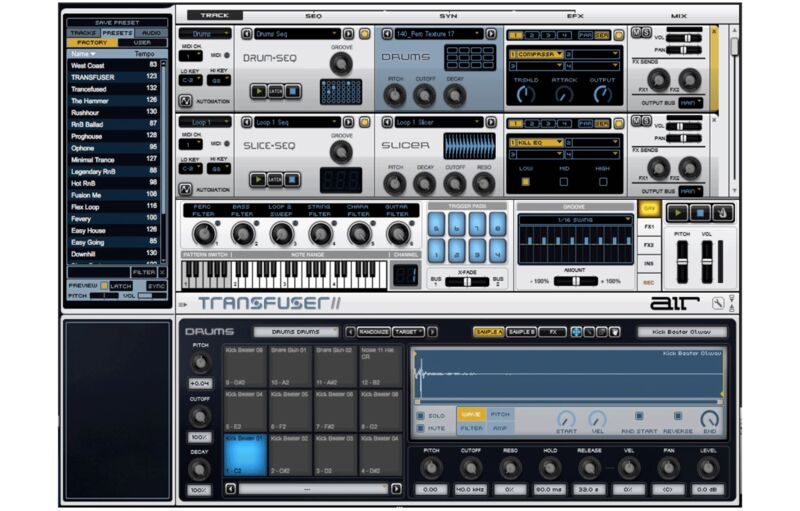This screenshot has width=800, height=511.
Task: Enable the Reverse checkbox
Action: (677, 415)
